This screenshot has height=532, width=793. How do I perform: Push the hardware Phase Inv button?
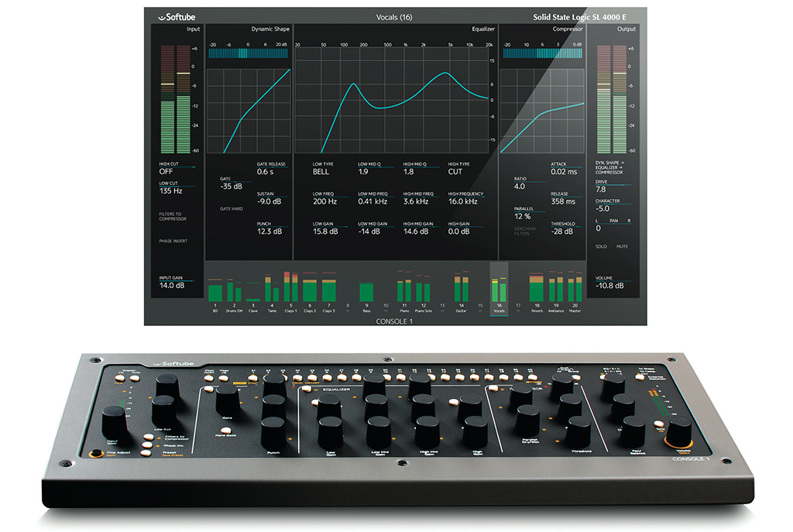(x=147, y=445)
